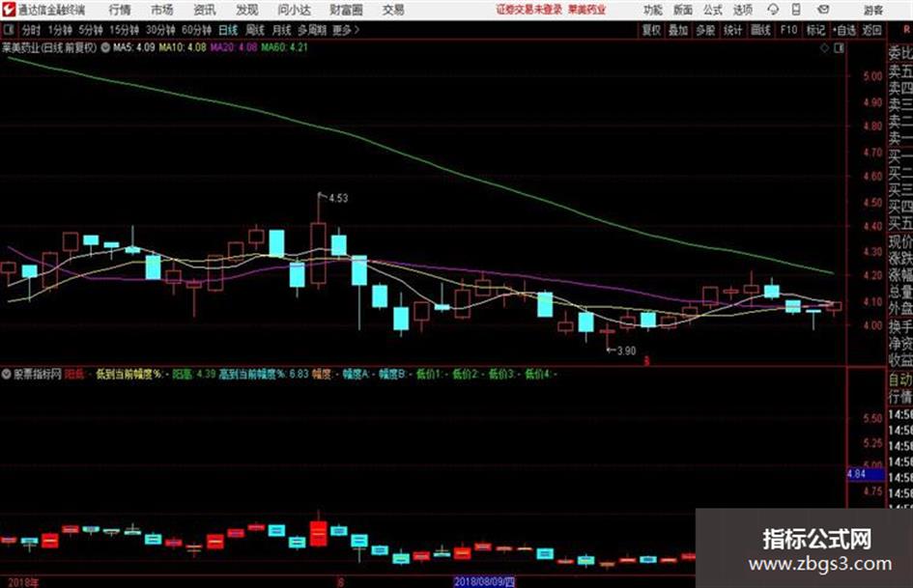Switch to the 分时 period tab
Screen dimensions: 913x588
pos(32,30)
